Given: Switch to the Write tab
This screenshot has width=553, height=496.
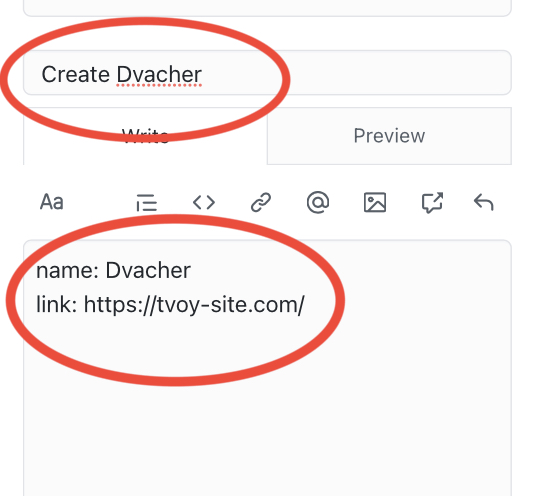Looking at the screenshot, I should 145,136.
